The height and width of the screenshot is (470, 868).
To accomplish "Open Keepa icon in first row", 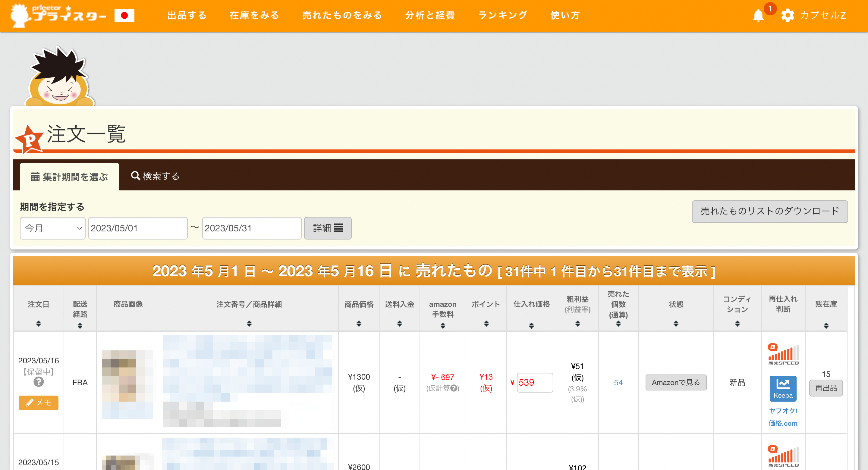I will coord(783,388).
